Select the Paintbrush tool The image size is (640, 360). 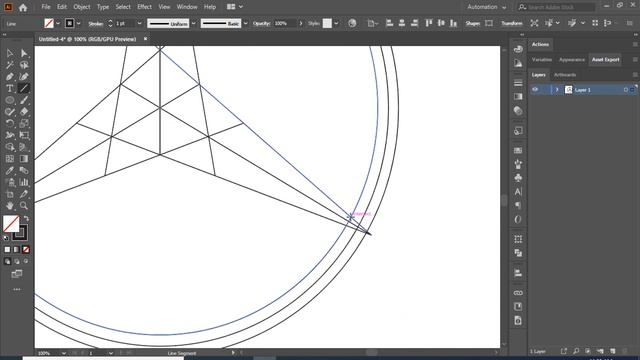pos(24,100)
